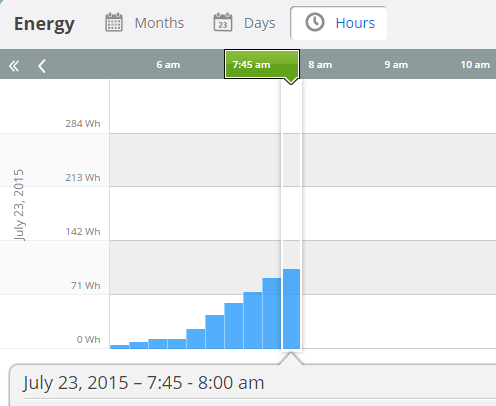Switch to the Days tab
Screen dimensions: 496x406
pyautogui.click(x=244, y=23)
